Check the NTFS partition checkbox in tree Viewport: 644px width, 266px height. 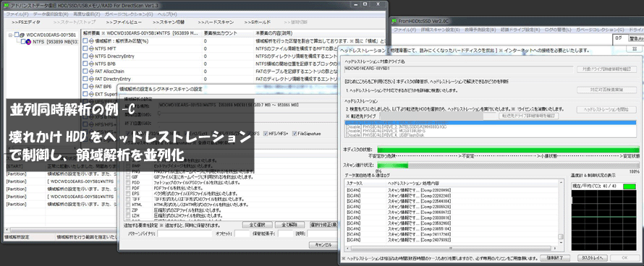pos(23,41)
